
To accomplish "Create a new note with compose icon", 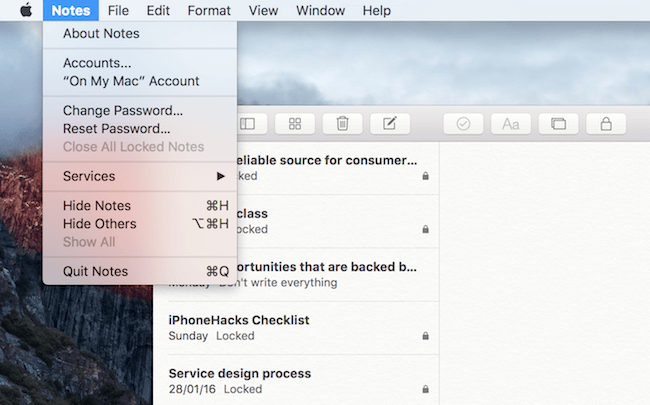I will tap(390, 124).
